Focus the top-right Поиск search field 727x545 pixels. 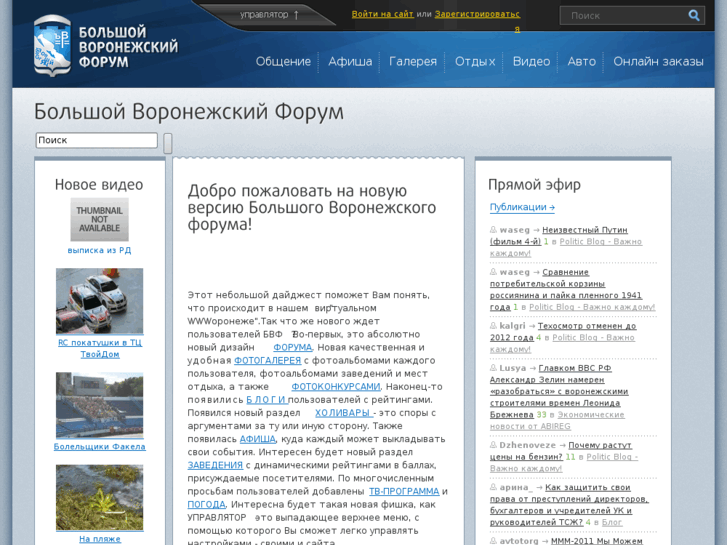coord(624,15)
